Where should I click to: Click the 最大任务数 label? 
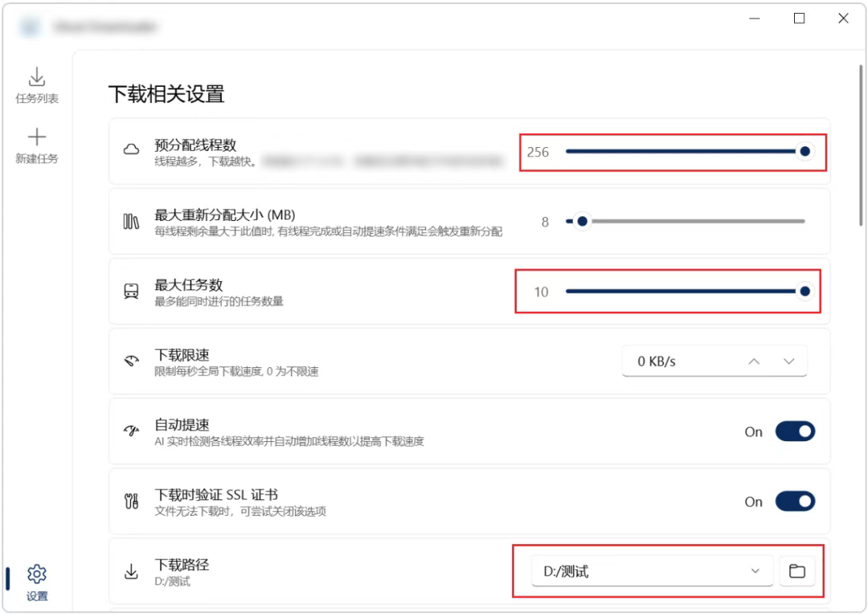[188, 284]
